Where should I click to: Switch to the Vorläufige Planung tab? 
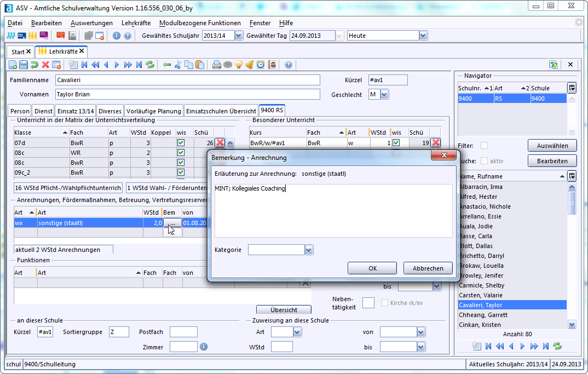click(154, 111)
